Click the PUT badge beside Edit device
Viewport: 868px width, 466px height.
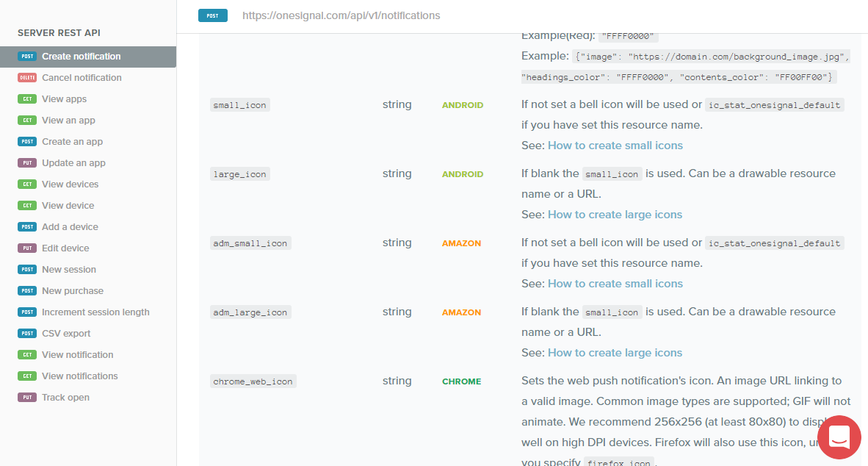coord(26,248)
